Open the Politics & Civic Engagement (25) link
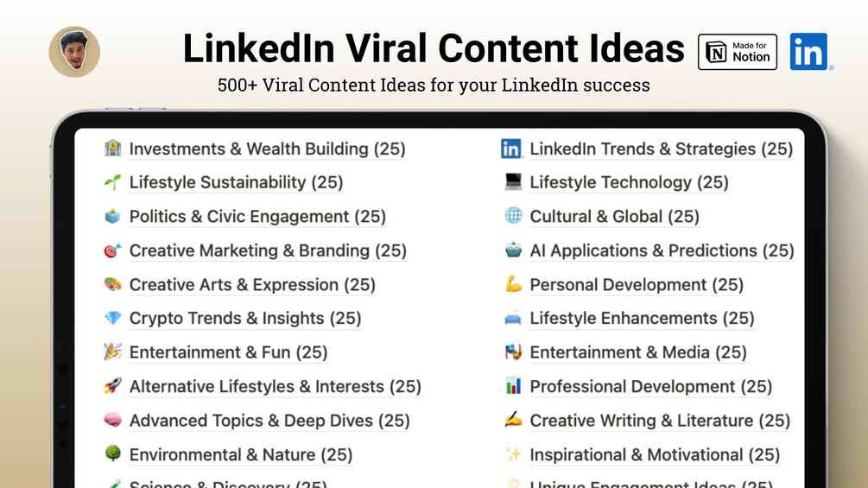The height and width of the screenshot is (488, 868). pos(257,216)
